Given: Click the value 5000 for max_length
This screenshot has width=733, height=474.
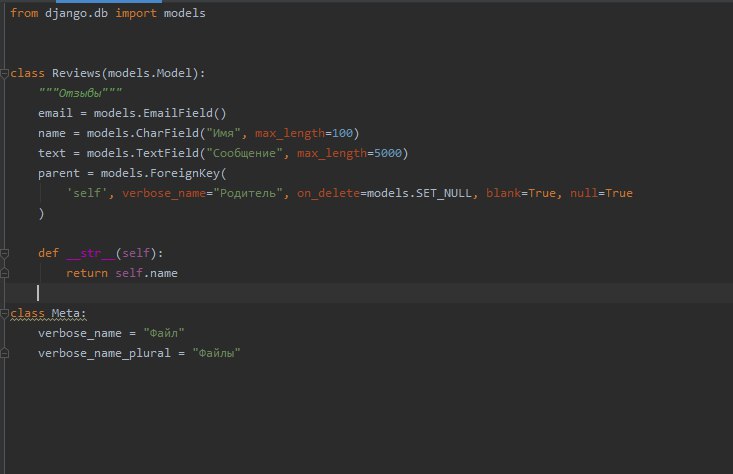Looking at the screenshot, I should click(388, 153).
